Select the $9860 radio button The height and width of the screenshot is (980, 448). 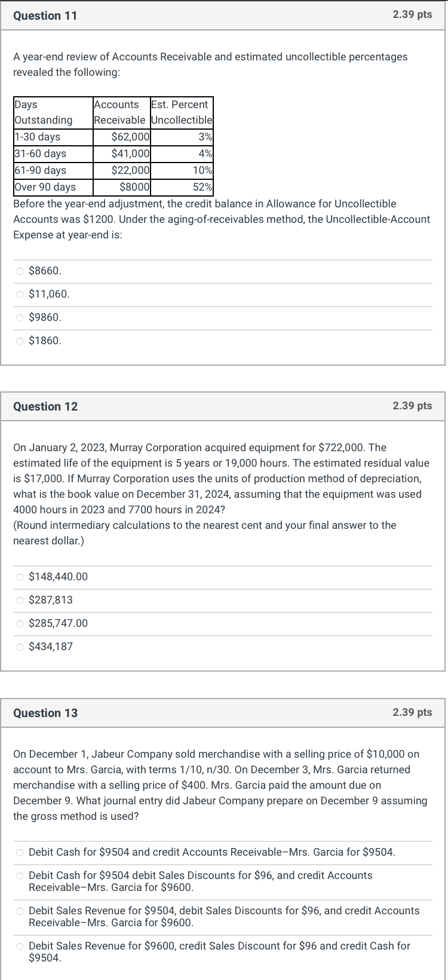click(20, 317)
